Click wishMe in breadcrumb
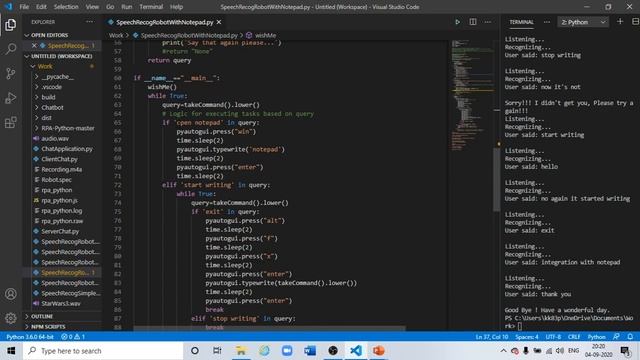 pyautogui.click(x=265, y=36)
